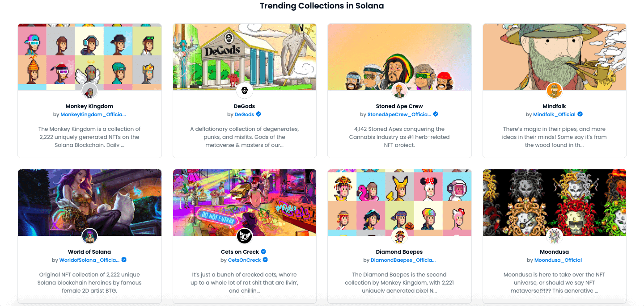644x306 pixels.
Task: Click the Stoned Ape Crew avatar icon
Action: click(399, 91)
